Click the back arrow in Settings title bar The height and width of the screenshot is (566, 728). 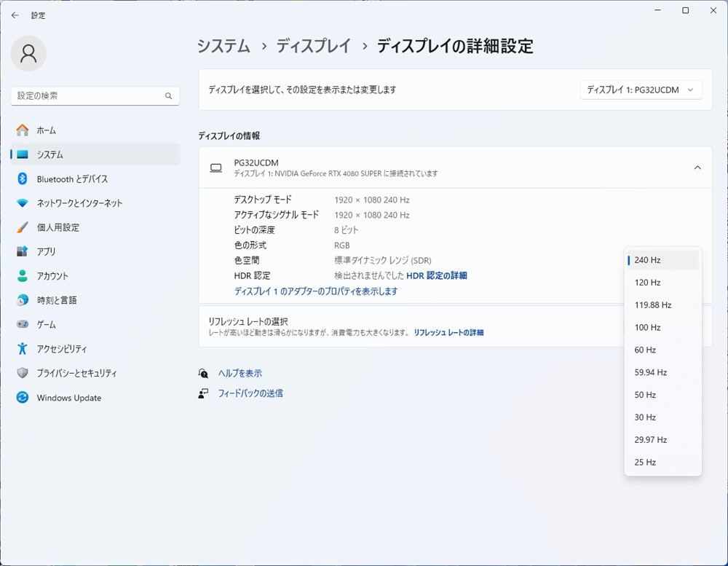click(15, 15)
